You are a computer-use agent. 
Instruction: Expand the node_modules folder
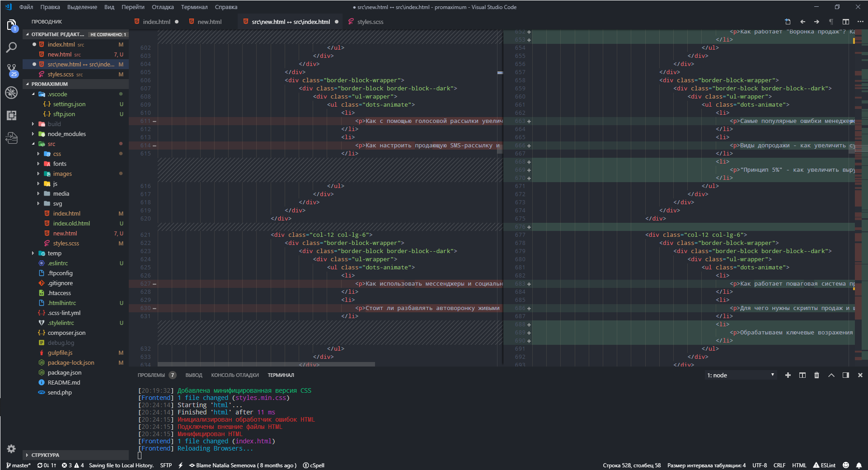tap(66, 134)
